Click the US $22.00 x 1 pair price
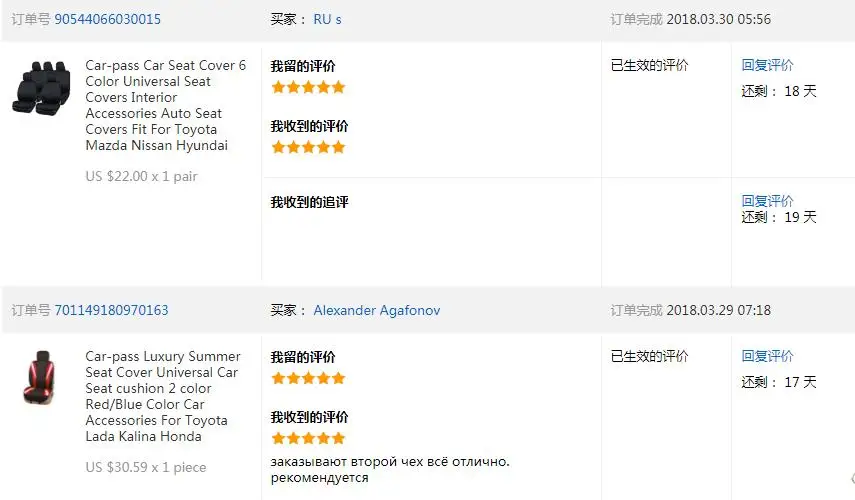This screenshot has height=500, width=855. [141, 177]
